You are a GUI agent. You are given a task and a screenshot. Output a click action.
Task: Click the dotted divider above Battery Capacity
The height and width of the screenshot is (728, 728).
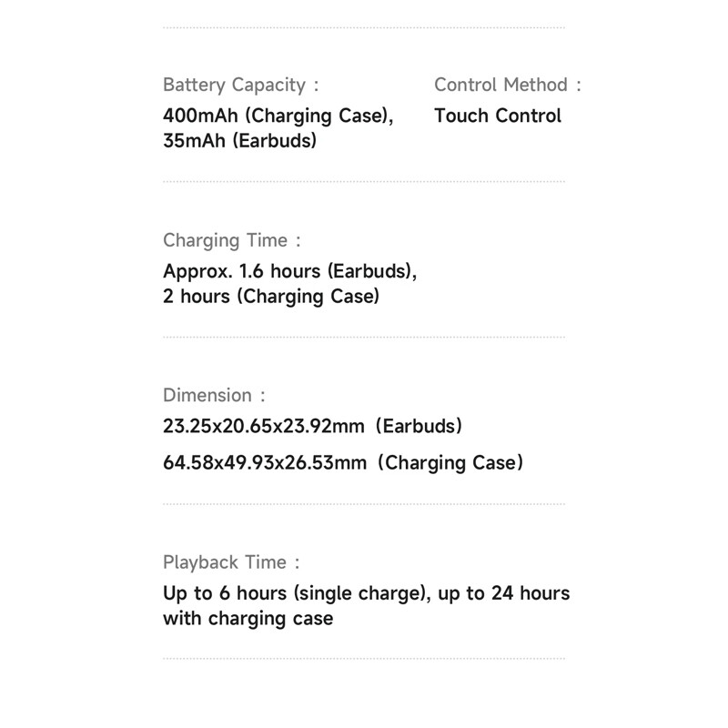tap(364, 28)
